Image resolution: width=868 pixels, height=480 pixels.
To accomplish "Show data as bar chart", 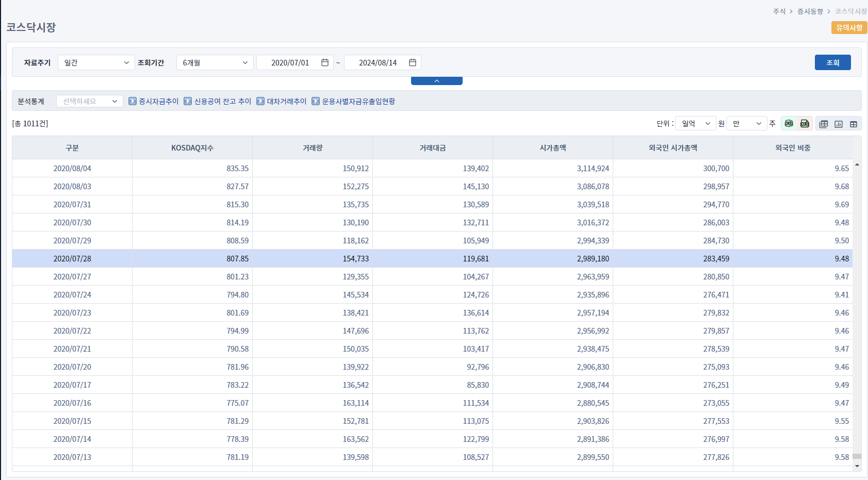I will (839, 124).
